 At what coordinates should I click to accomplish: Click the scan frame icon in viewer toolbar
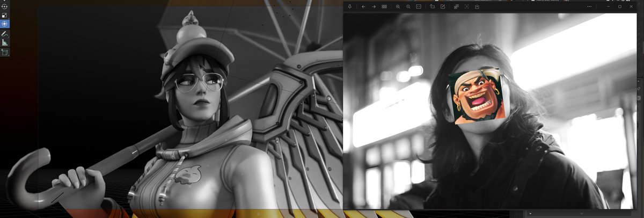click(x=466, y=6)
